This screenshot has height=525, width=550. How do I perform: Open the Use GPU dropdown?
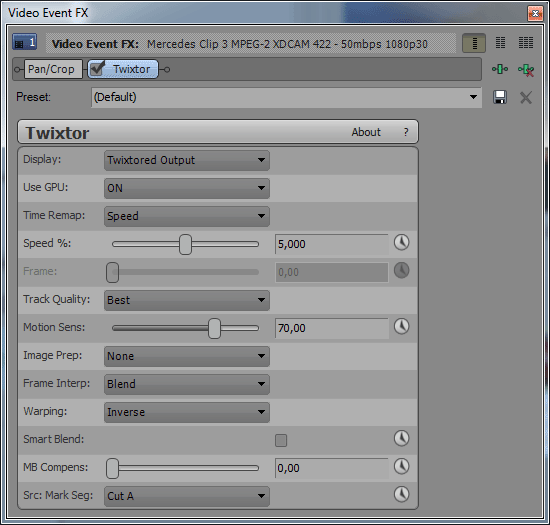[187, 188]
